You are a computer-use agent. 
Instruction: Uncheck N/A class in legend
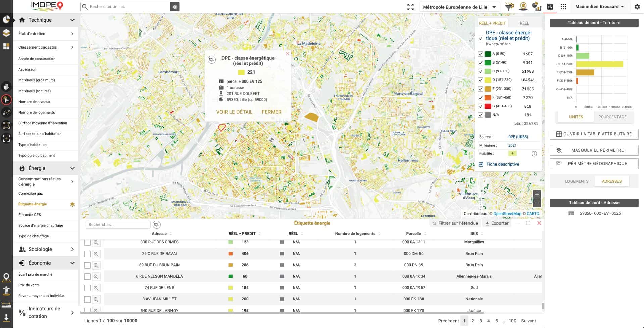pos(481,115)
